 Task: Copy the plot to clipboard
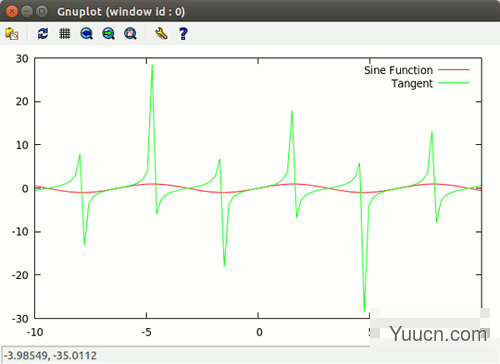click(12, 34)
